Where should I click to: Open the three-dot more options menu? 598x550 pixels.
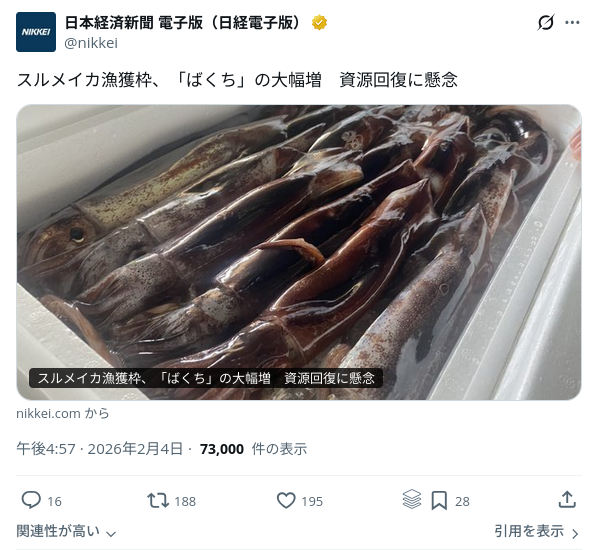[572, 23]
